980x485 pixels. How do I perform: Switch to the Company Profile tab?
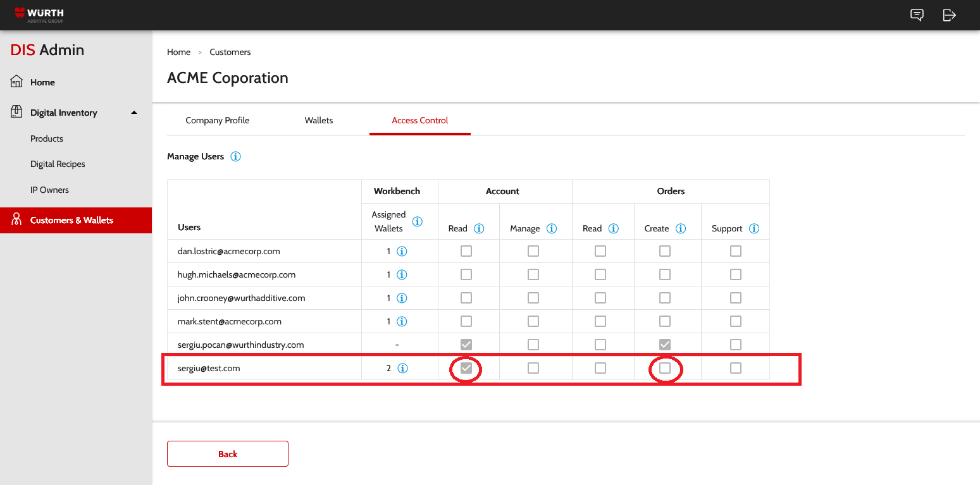[x=217, y=120]
